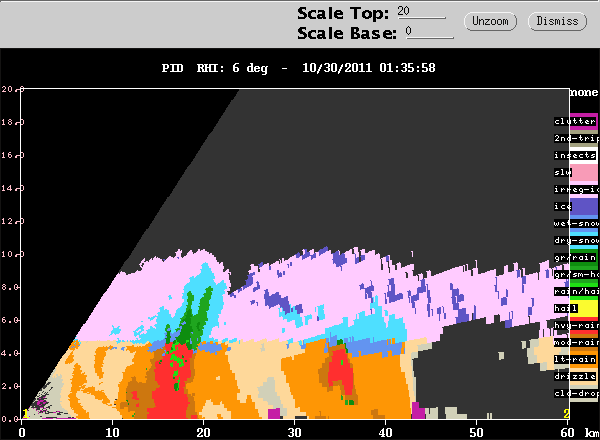Click the Unzoom button
The image size is (600, 440).
point(490,21)
